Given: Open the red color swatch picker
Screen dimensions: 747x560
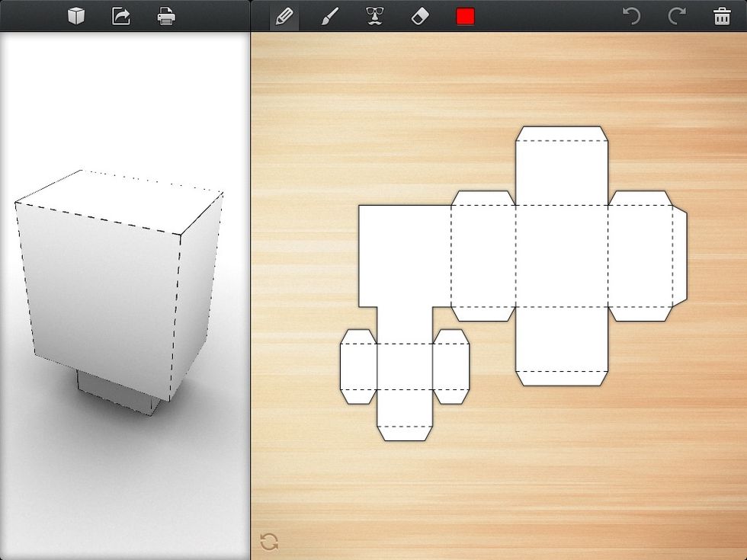Looking at the screenshot, I should tap(467, 14).
